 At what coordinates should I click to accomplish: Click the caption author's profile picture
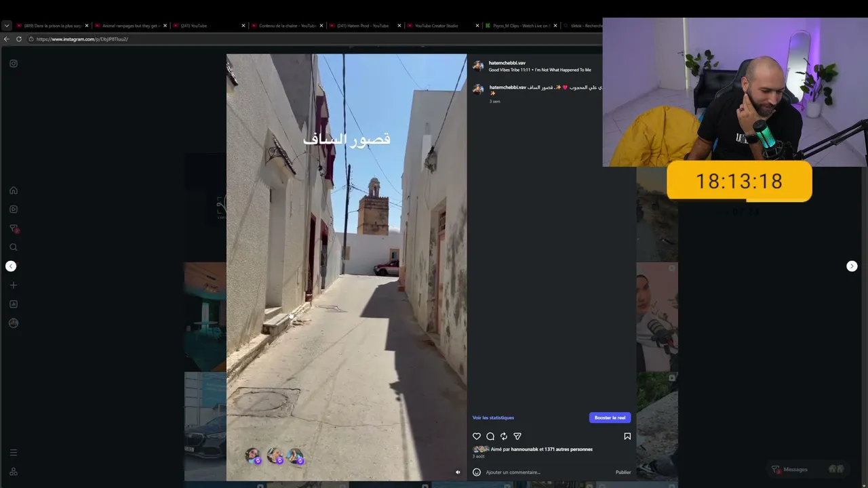tap(478, 89)
